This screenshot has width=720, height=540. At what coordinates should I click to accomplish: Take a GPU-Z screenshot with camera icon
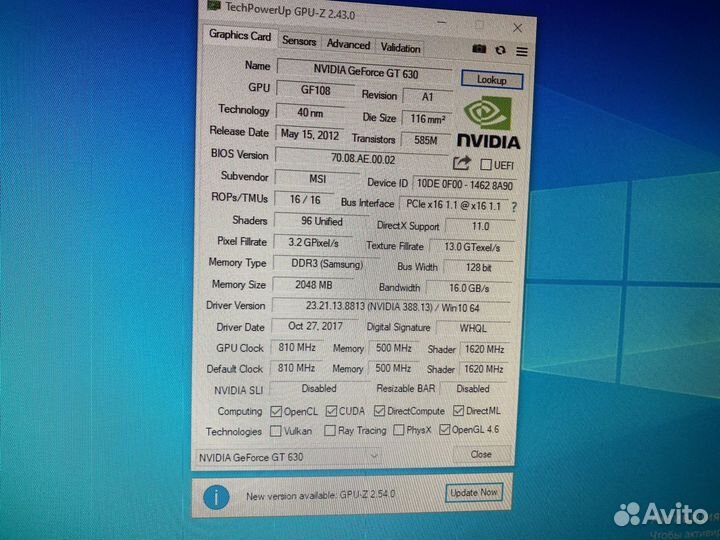coord(479,49)
